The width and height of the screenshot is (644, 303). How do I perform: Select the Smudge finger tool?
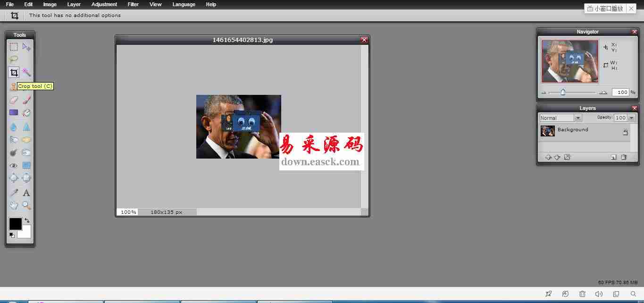[x=14, y=140]
